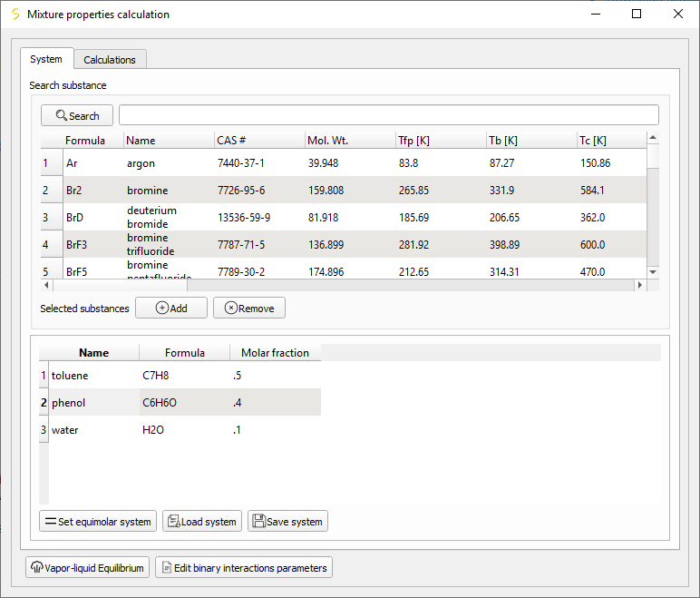Click the BrF5 formula cell
This screenshot has height=598, width=700.
92,270
